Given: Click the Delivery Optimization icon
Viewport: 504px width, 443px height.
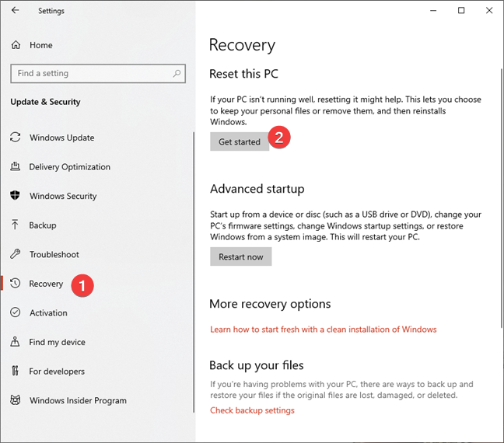Looking at the screenshot, I should coord(15,166).
